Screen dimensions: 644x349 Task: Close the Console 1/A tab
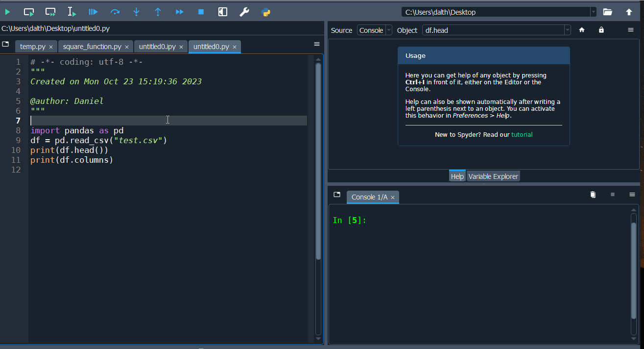tap(393, 198)
